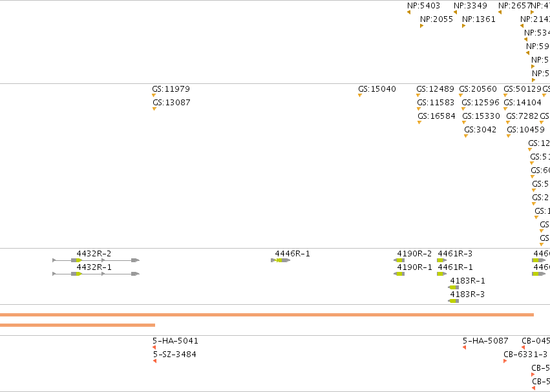This screenshot has height=392, width=550.
Task: Select the 4183R-3 gene model glyph
Action: [x=453, y=301]
